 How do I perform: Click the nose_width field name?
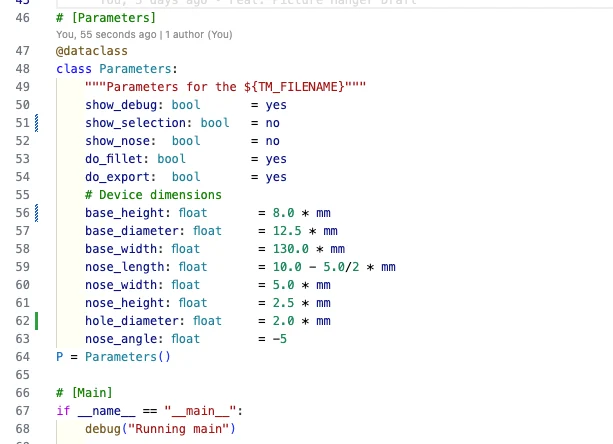coord(121,285)
